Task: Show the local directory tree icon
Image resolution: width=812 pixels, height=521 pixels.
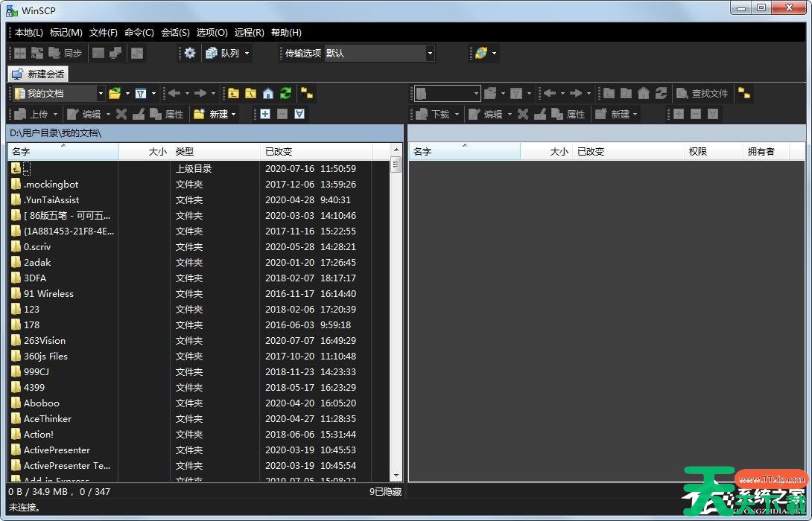Action: click(x=307, y=93)
